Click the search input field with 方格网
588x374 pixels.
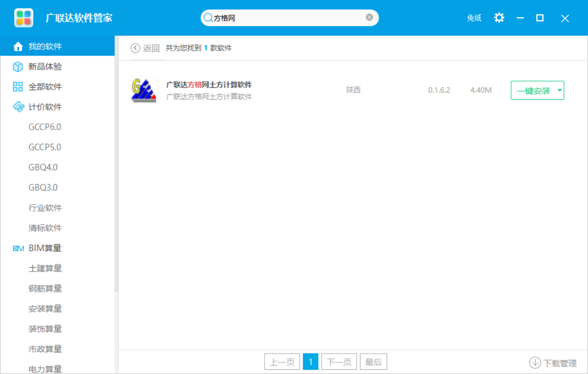coord(289,18)
